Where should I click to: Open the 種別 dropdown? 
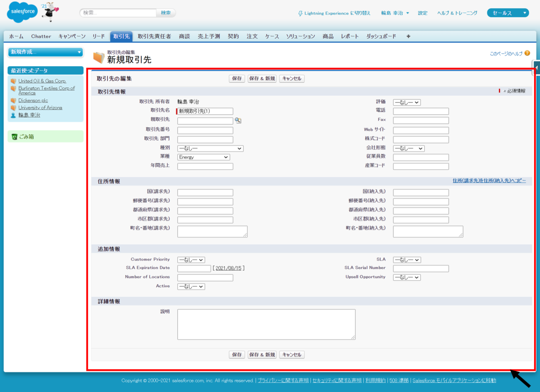pos(210,148)
